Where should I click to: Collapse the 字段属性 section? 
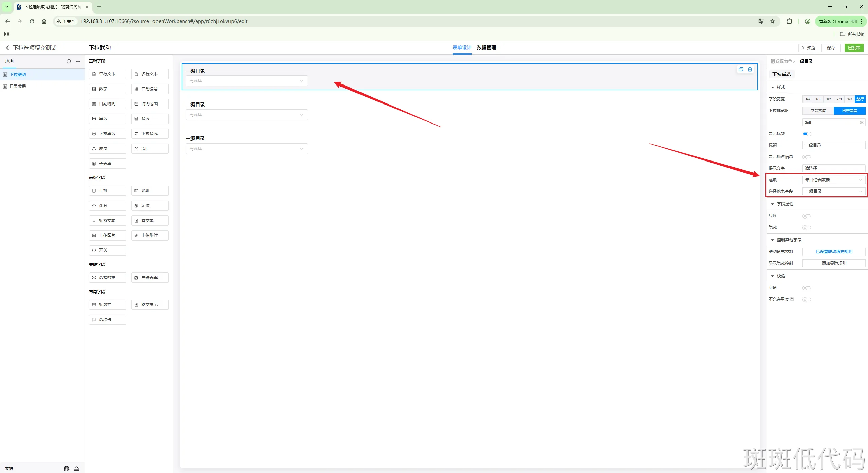click(773, 204)
